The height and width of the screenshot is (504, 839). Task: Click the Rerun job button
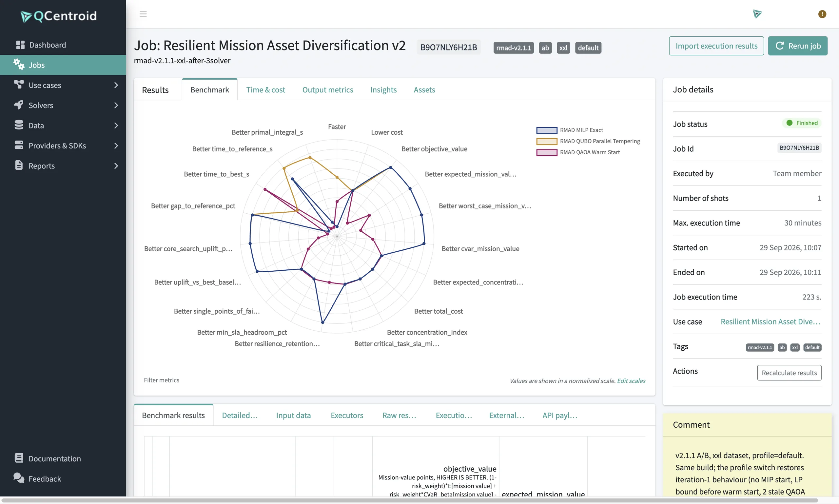[x=798, y=46]
